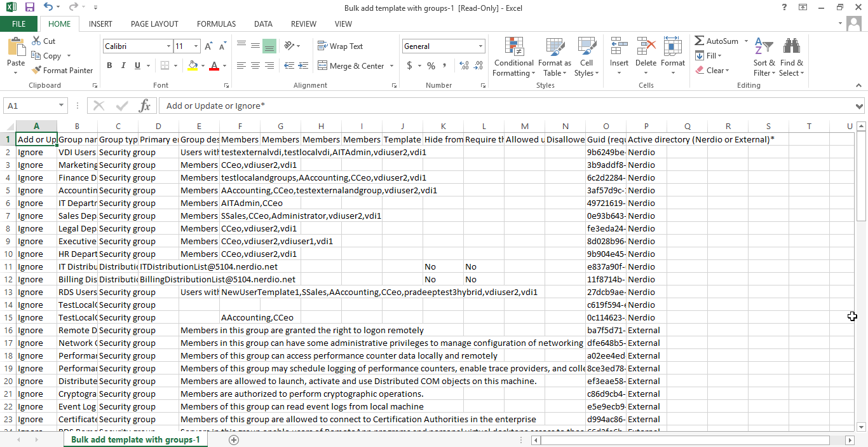This screenshot has width=868, height=447.
Task: Open the Copy dropdown arrow
Action: coord(69,56)
